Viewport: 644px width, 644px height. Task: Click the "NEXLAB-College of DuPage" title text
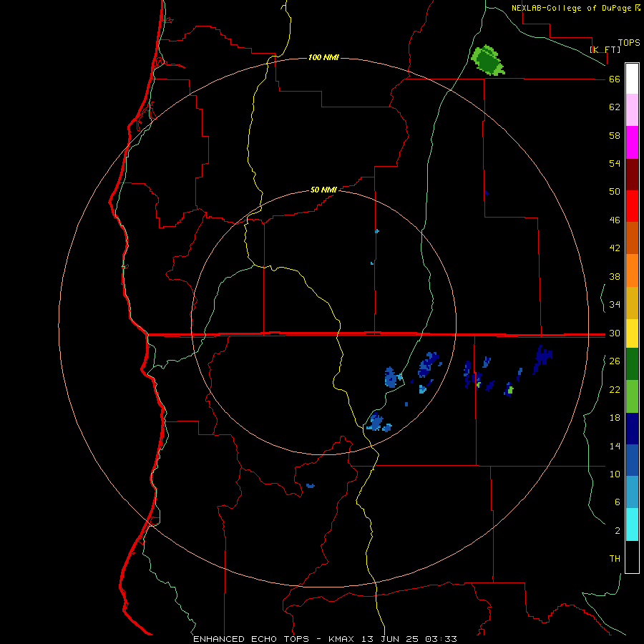[572, 8]
